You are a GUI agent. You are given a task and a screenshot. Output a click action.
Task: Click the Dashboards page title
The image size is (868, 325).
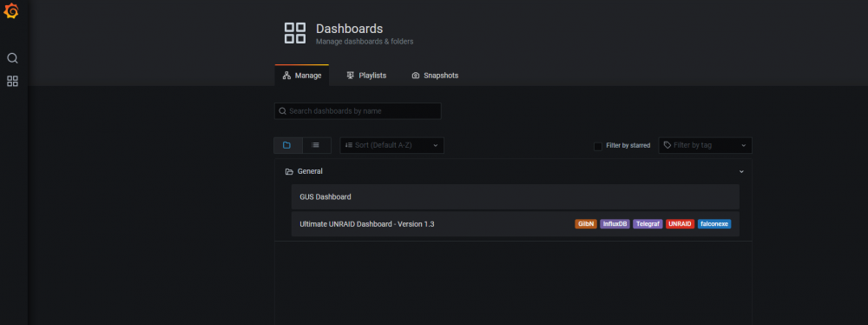point(349,29)
